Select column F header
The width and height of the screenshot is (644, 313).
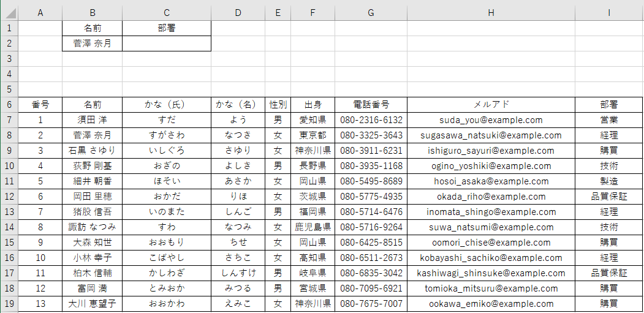[313, 13]
